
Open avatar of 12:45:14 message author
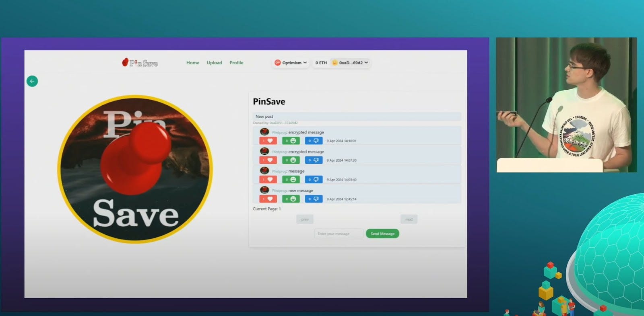[x=264, y=190]
